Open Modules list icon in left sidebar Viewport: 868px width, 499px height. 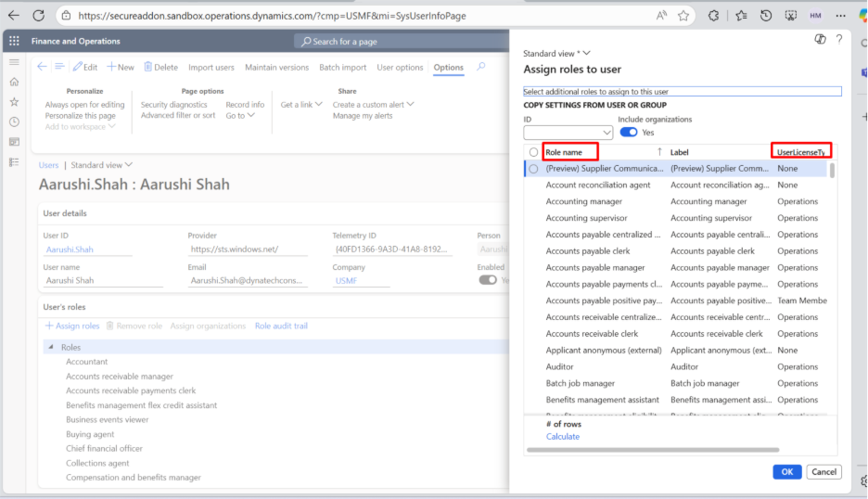(15, 161)
